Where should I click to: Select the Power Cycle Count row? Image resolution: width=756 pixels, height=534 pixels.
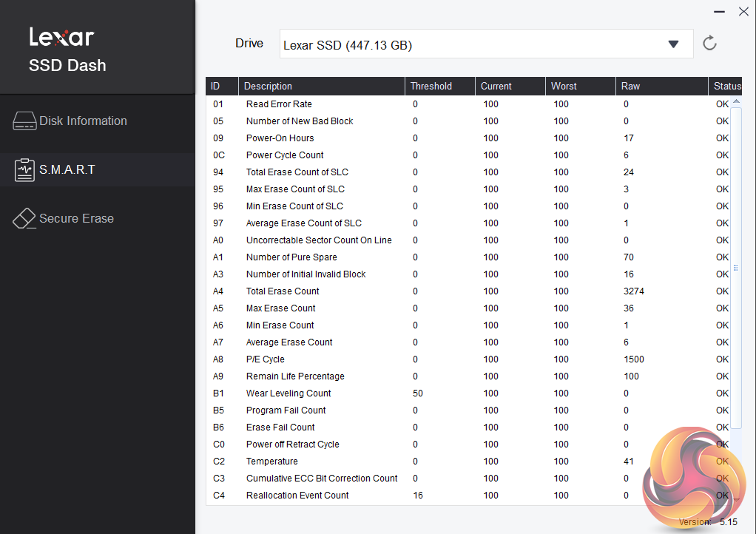coord(468,155)
